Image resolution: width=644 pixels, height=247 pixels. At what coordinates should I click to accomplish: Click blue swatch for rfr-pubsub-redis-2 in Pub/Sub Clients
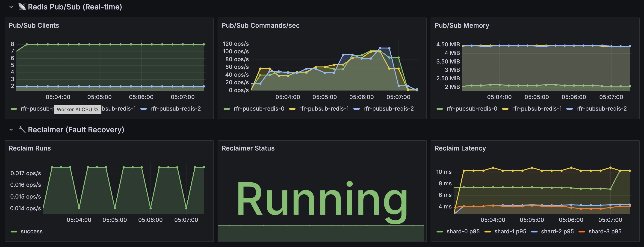pos(144,109)
